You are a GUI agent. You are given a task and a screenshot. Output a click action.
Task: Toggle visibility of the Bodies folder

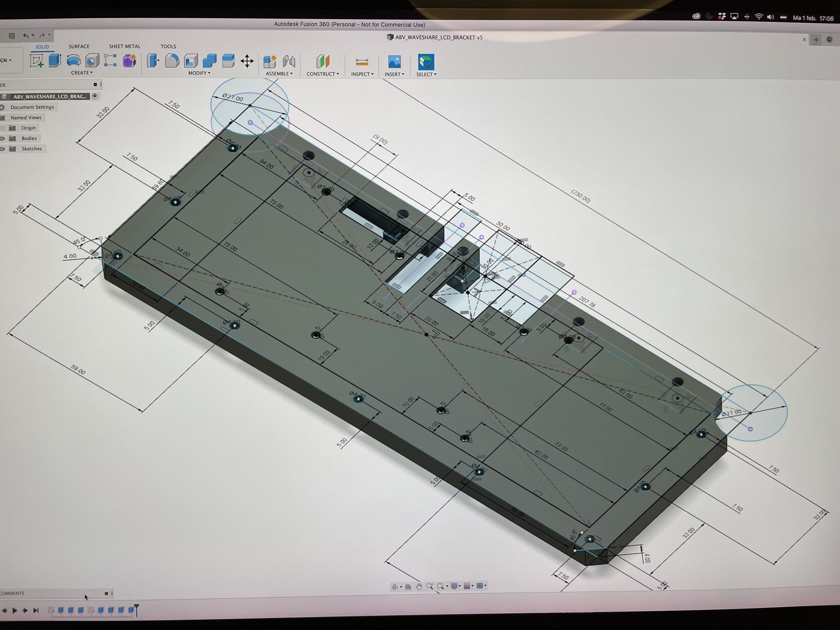pos(3,138)
